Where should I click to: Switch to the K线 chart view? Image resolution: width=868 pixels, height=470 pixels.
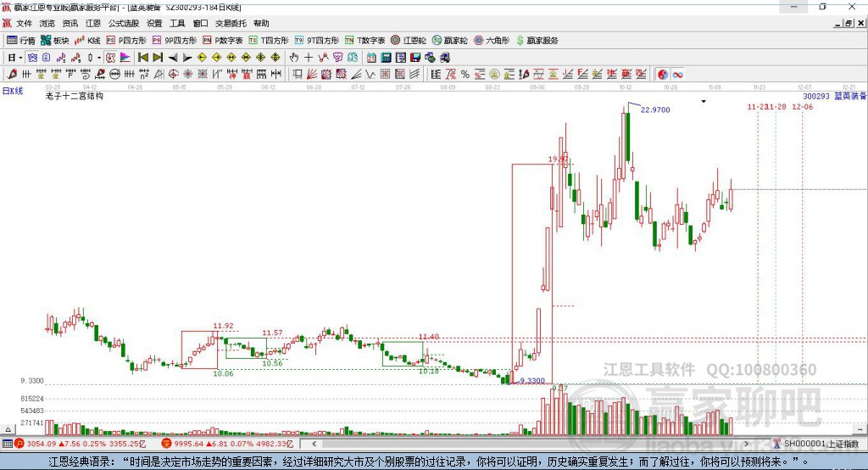coord(87,41)
